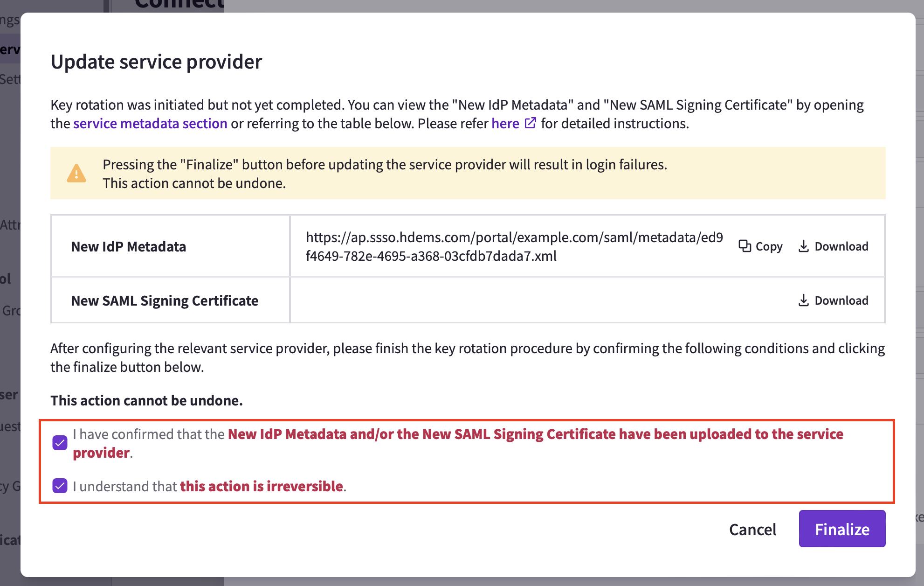This screenshot has height=586, width=924.
Task: Cancel the update service provider dialog
Action: 752,529
